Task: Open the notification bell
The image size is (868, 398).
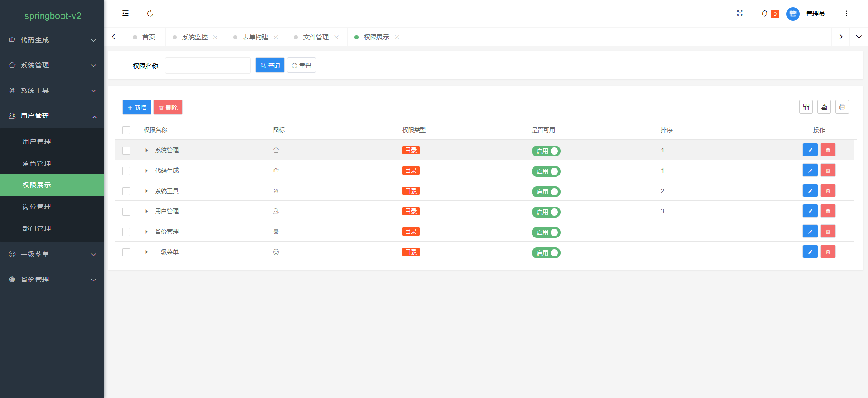Action: pos(764,14)
